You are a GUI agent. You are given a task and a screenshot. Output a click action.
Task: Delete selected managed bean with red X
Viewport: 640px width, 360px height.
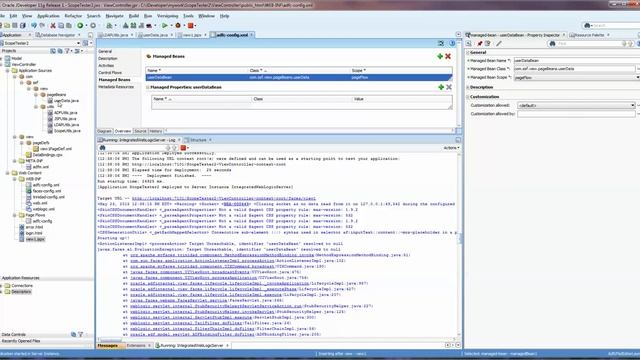coord(448,56)
